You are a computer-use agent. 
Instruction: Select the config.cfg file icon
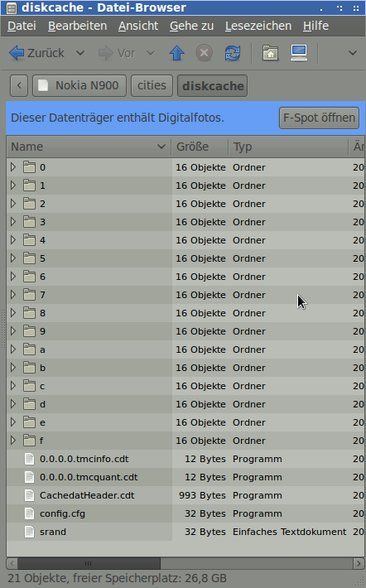tap(29, 513)
